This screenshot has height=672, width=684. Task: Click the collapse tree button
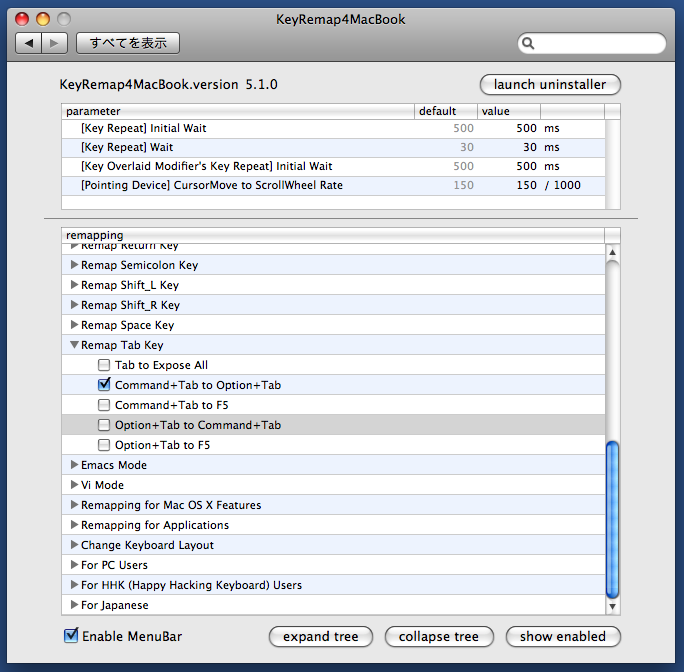tap(439, 637)
